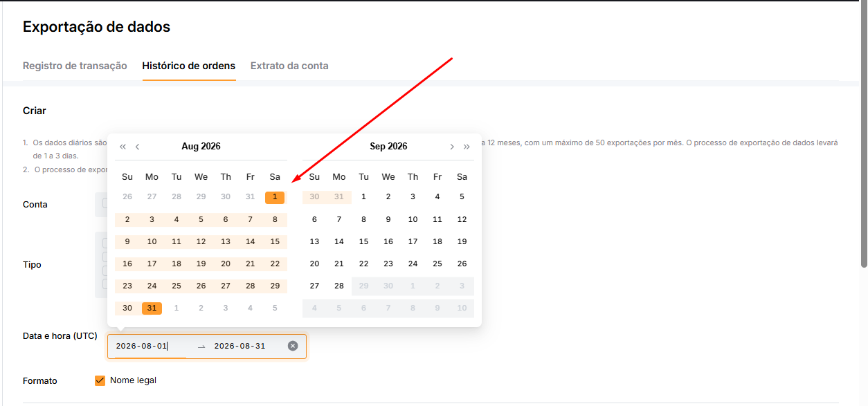
Task: Clear the date range field
Action: (293, 346)
